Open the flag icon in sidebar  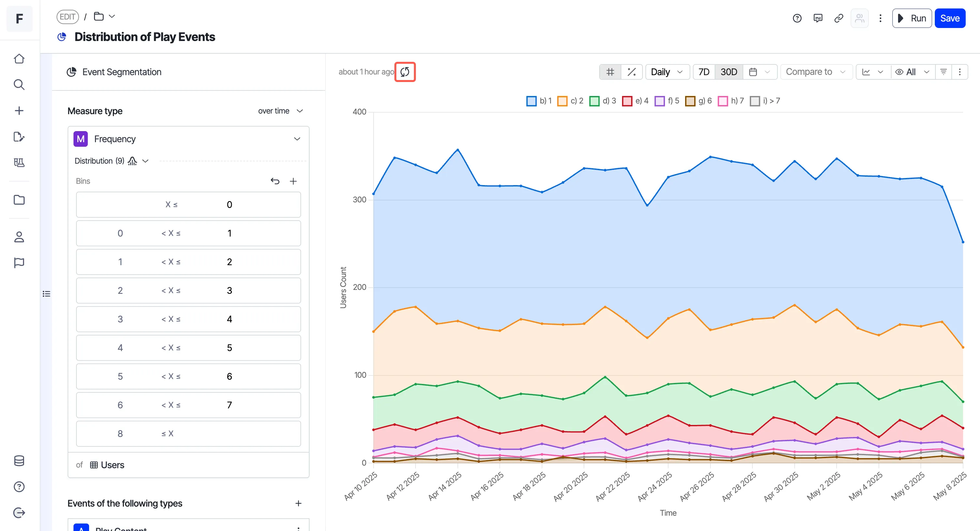(x=19, y=263)
